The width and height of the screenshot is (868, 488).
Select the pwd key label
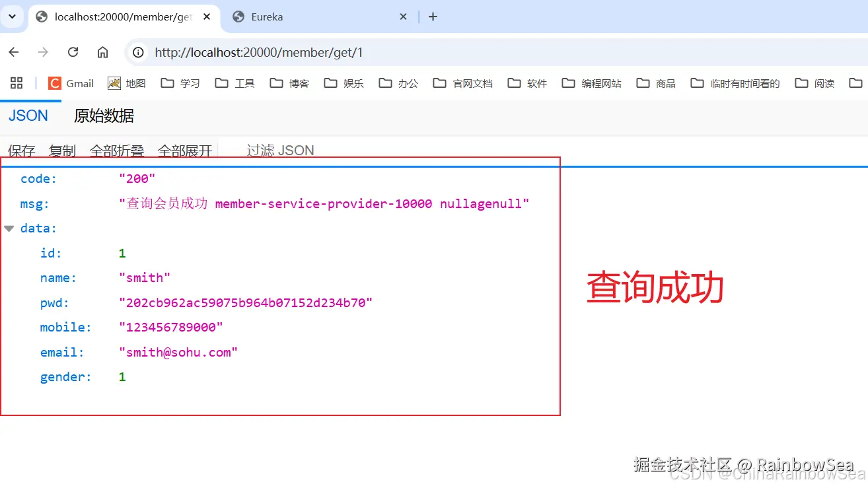[x=55, y=303]
